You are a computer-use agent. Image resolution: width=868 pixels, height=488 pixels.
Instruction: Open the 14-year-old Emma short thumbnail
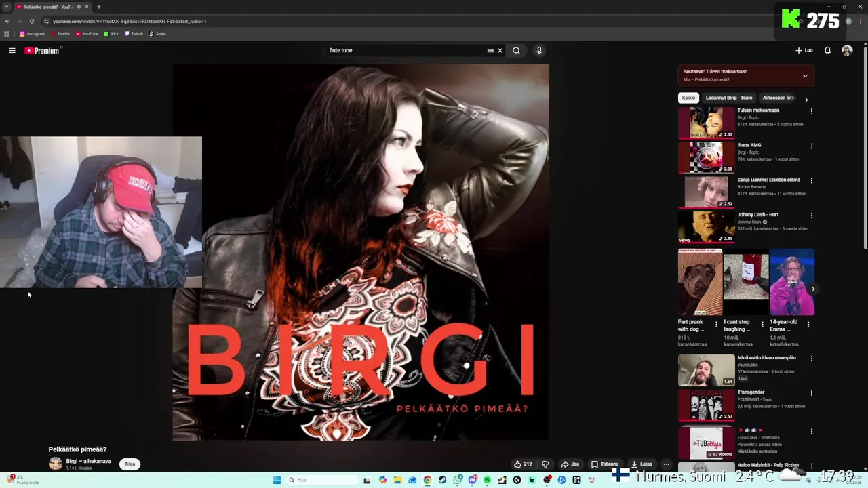tap(792, 282)
